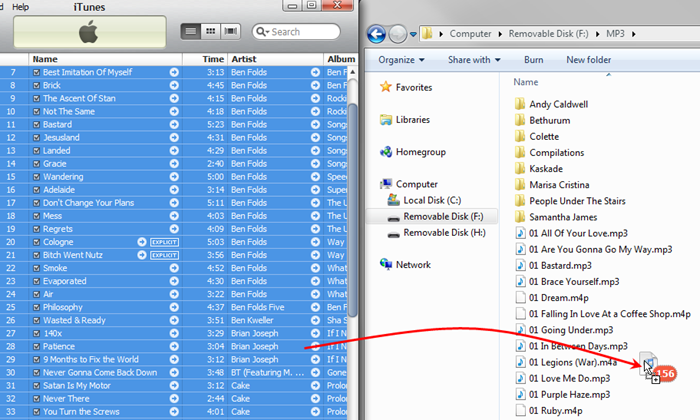Open the iTunes Help menu

tap(21, 7)
